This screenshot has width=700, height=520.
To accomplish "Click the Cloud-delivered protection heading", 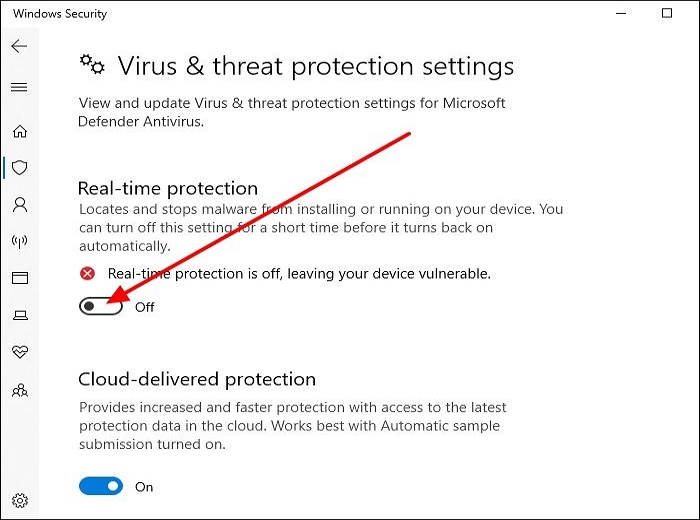I will [x=197, y=379].
